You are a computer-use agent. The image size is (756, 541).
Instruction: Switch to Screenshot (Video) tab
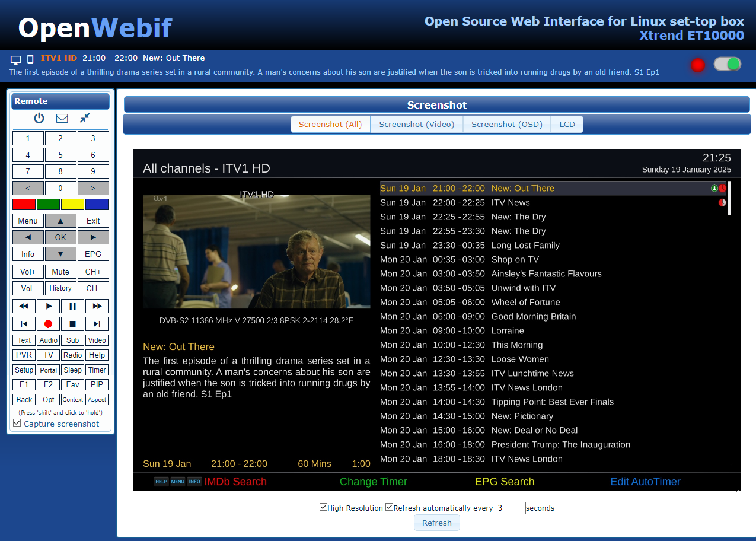tap(417, 124)
